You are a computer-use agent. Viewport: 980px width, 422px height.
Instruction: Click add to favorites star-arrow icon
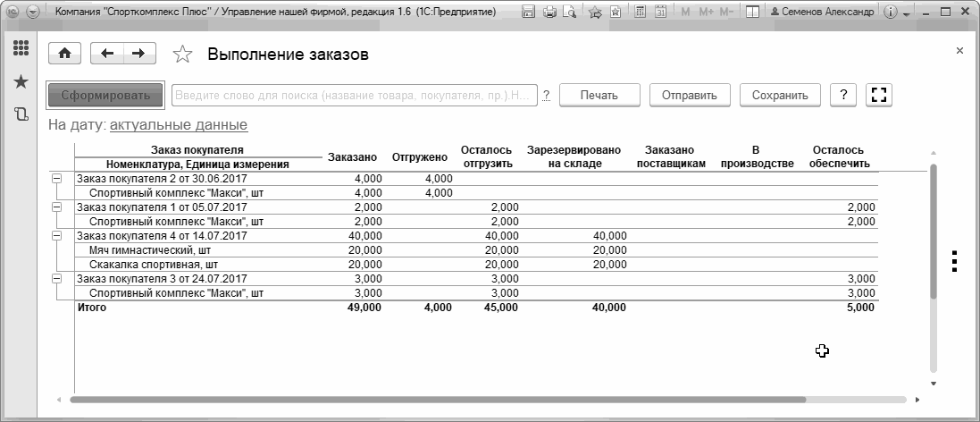coord(595,12)
